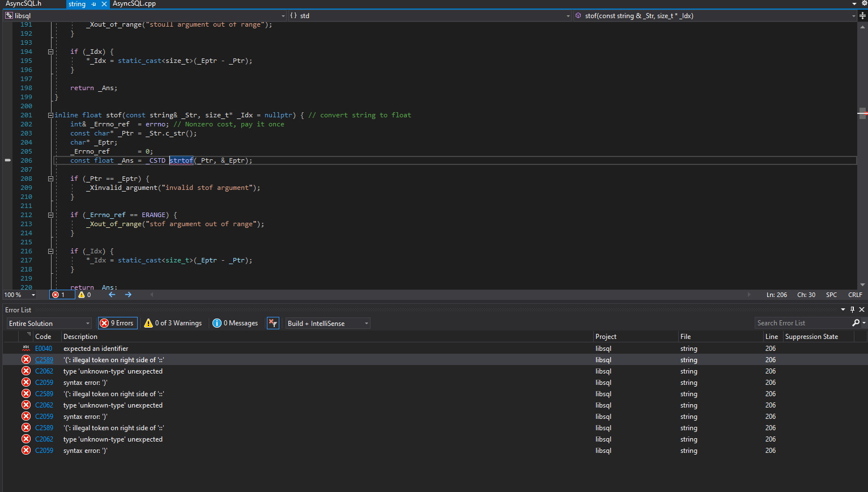This screenshot has width=868, height=492.
Task: Navigate backward with the left arrow icon
Action: click(x=112, y=295)
